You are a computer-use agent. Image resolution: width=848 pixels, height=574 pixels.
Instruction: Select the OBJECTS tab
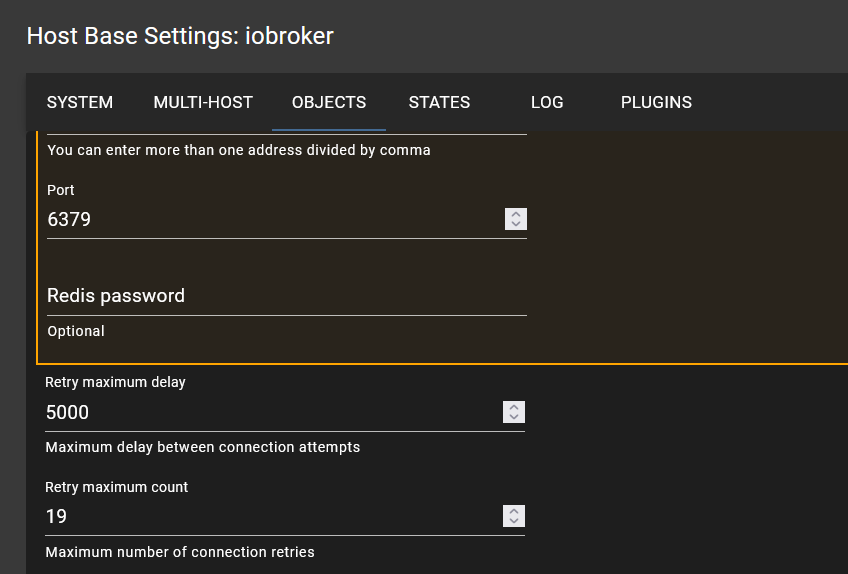pos(329,102)
